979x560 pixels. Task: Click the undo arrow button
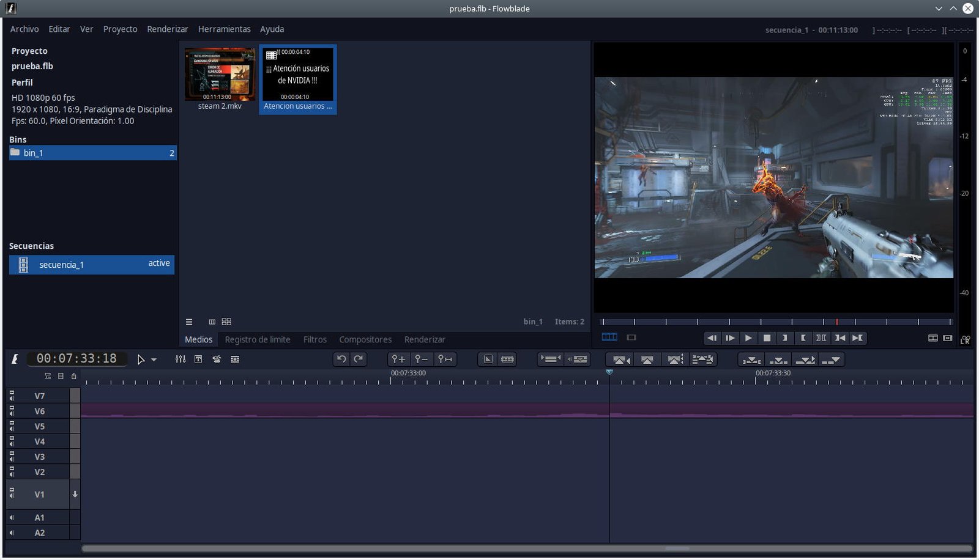click(x=341, y=359)
